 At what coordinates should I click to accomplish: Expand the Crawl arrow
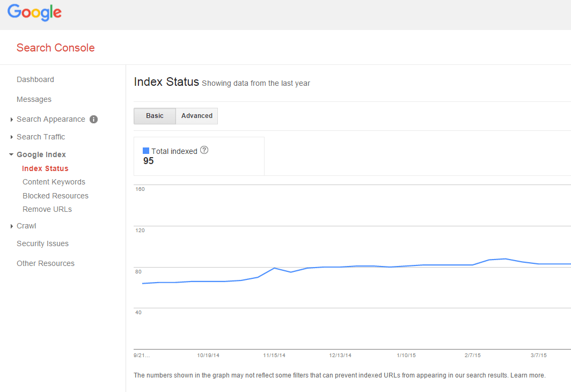(12, 226)
